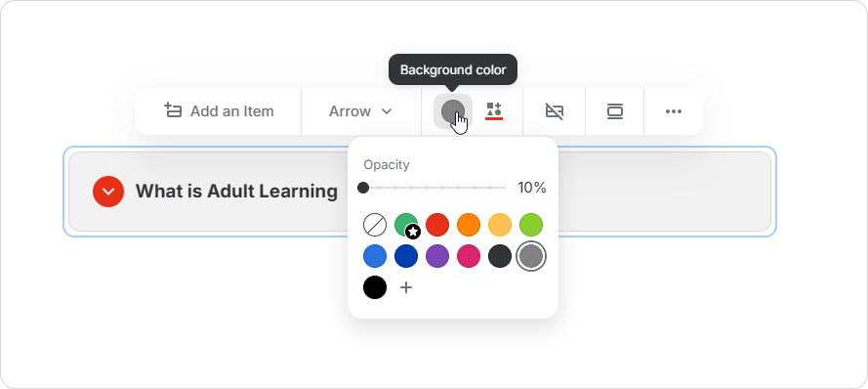Screen dimensions: 868x389
Task: Open the three-dot more options menu
Action: [673, 111]
